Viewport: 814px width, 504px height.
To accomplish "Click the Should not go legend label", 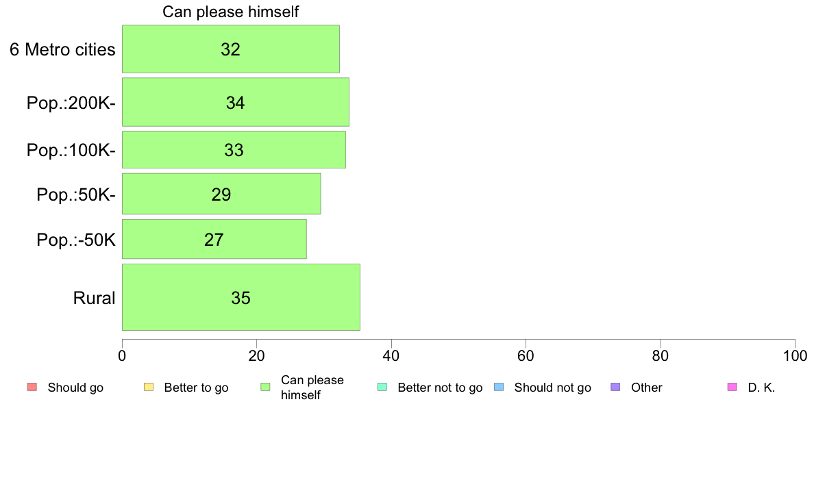I will coord(552,388).
